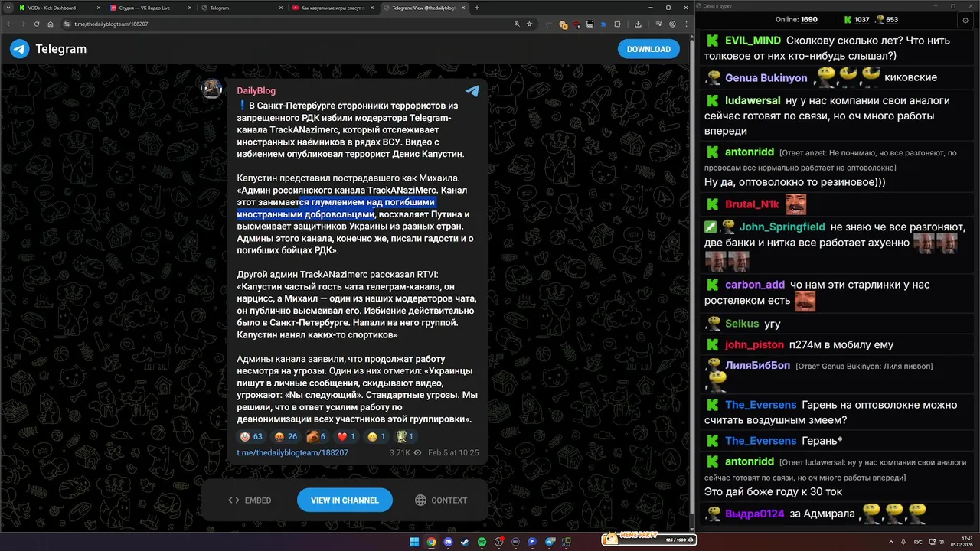Screen dimensions: 980x551
Task: Click the Selkus username in chat
Action: click(742, 324)
